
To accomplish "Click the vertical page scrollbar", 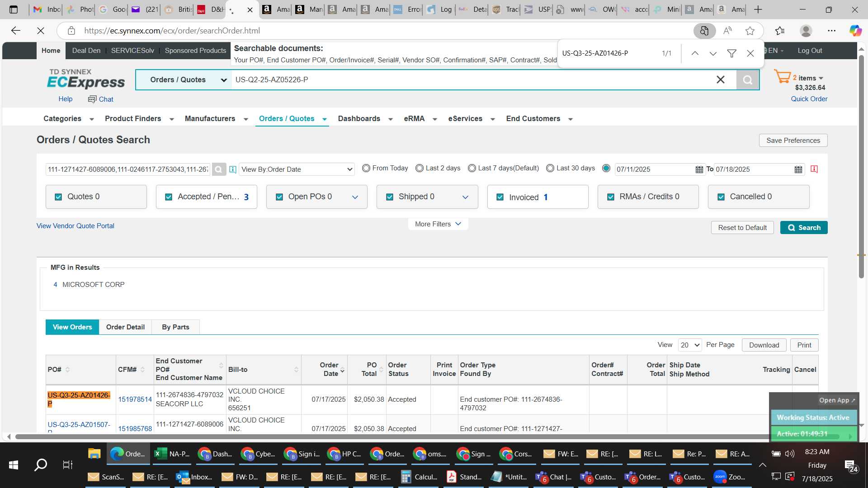I will (861, 167).
